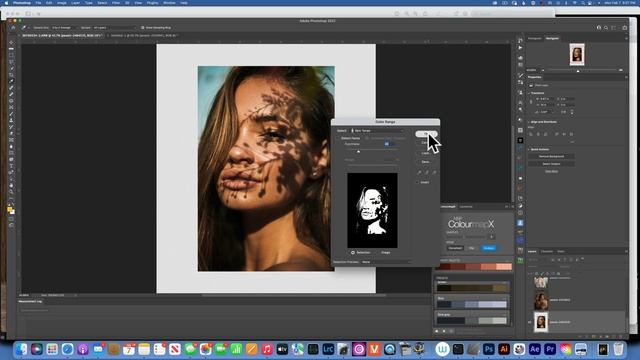Click the blue button in ColourmapX panel
The image size is (640, 360).
[489, 248]
